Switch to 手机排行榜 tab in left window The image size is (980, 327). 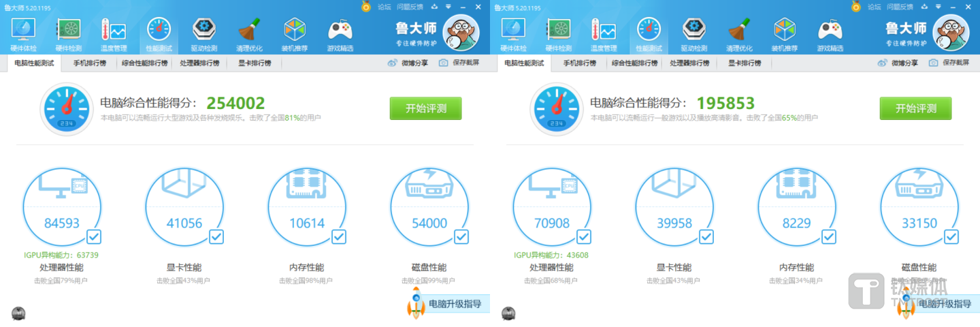pos(89,63)
